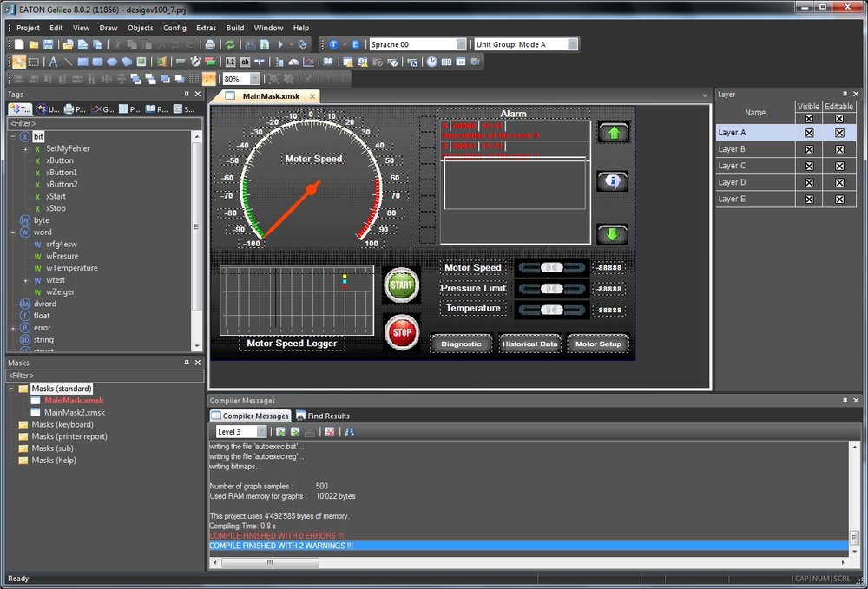The width and height of the screenshot is (868, 589).
Task: Open the Build menu
Action: click(x=234, y=28)
